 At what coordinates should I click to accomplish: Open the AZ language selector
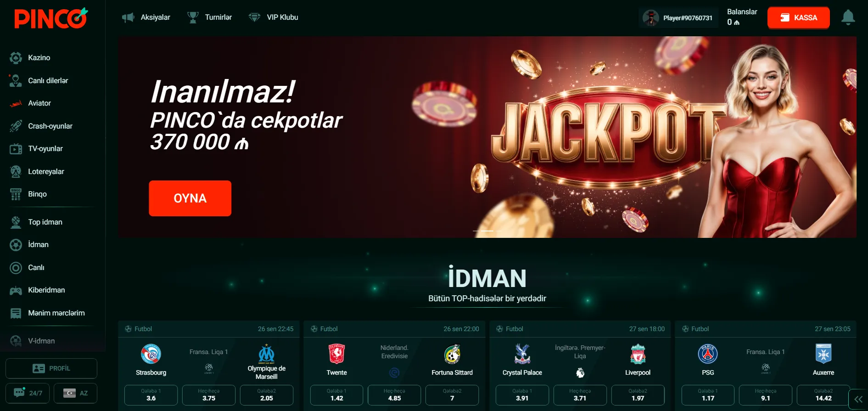tap(75, 393)
